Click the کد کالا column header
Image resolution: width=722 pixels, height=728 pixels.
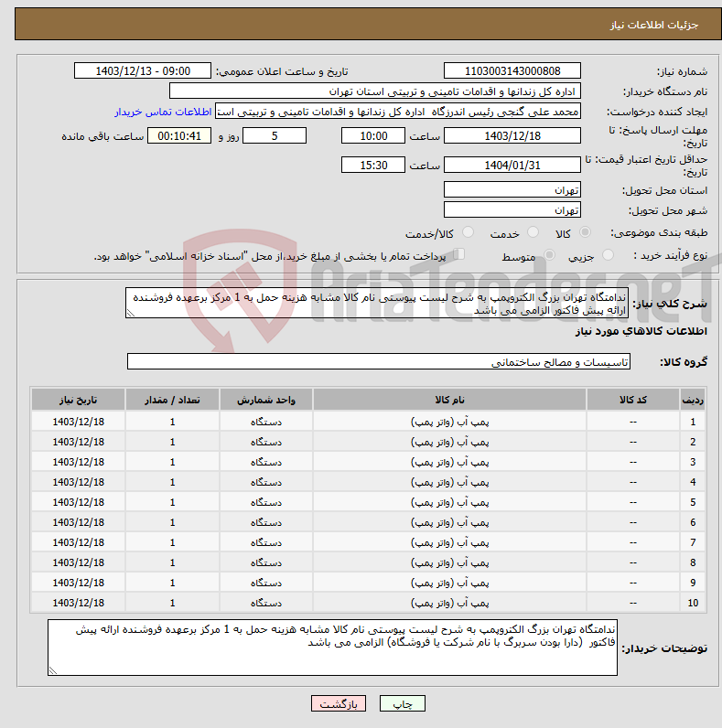[633, 400]
